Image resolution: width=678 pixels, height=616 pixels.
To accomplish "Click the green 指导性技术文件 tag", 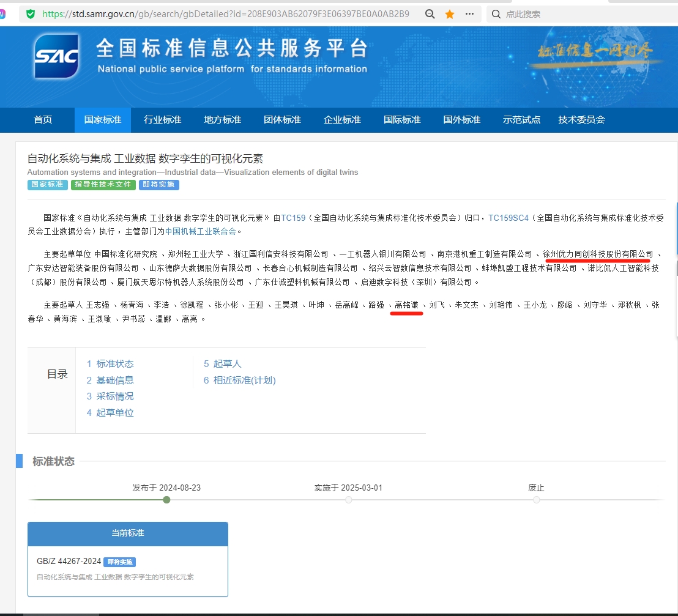I will 103,185.
